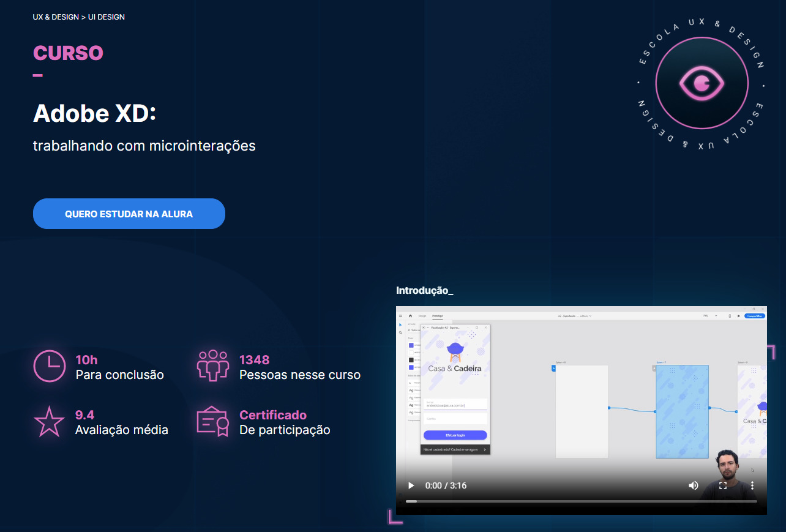Click the 'Para conclusão' text
Screen dimensions: 786x532
119,375
